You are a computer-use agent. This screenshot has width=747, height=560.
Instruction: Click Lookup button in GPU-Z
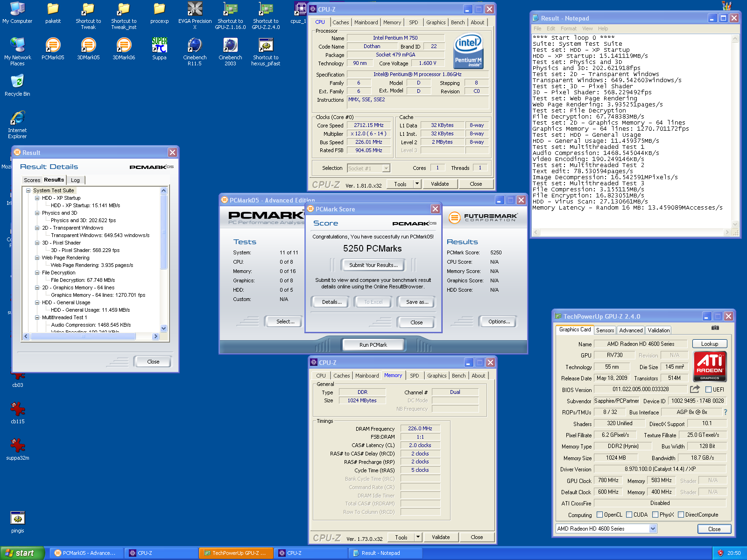coord(710,344)
